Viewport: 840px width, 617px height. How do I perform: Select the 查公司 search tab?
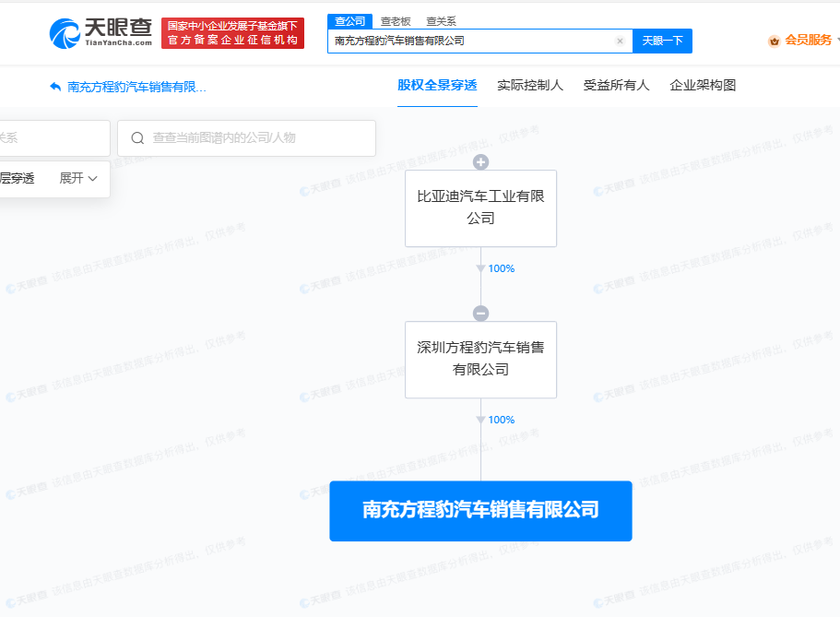pyautogui.click(x=349, y=21)
